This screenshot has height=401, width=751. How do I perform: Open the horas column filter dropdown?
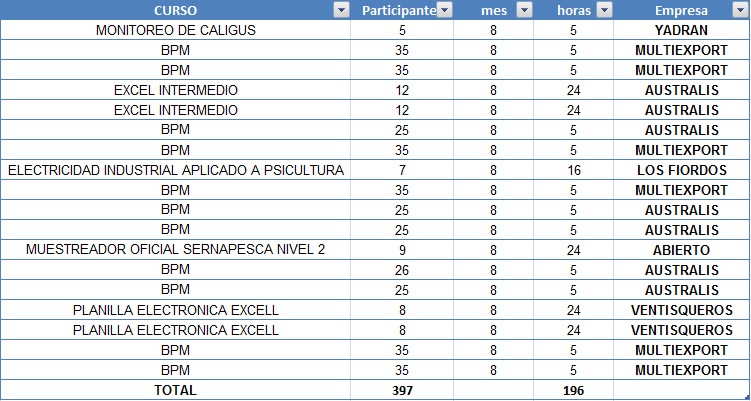605,10
